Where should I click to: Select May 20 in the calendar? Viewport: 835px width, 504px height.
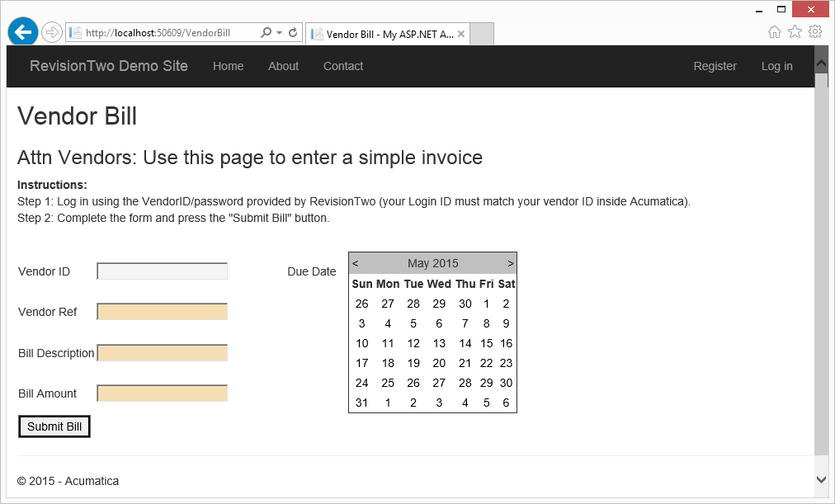click(x=439, y=363)
